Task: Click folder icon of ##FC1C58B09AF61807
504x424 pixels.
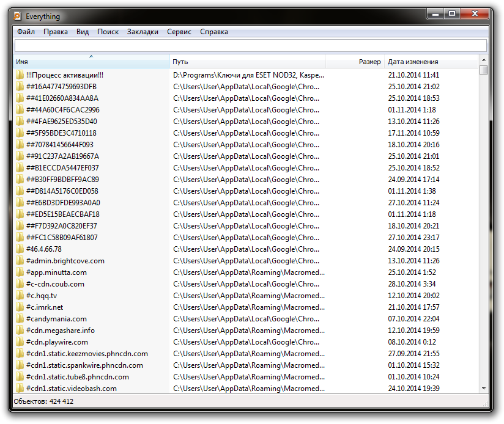Action: pos(20,238)
